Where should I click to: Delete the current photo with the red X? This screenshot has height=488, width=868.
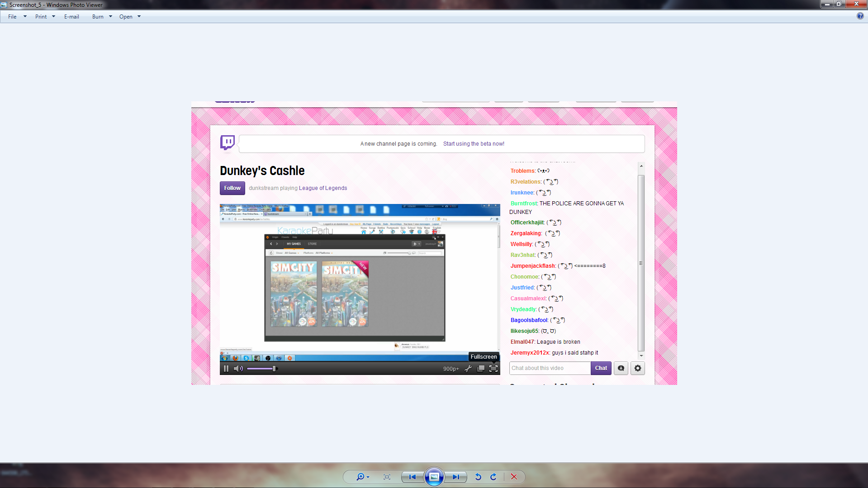click(x=514, y=477)
